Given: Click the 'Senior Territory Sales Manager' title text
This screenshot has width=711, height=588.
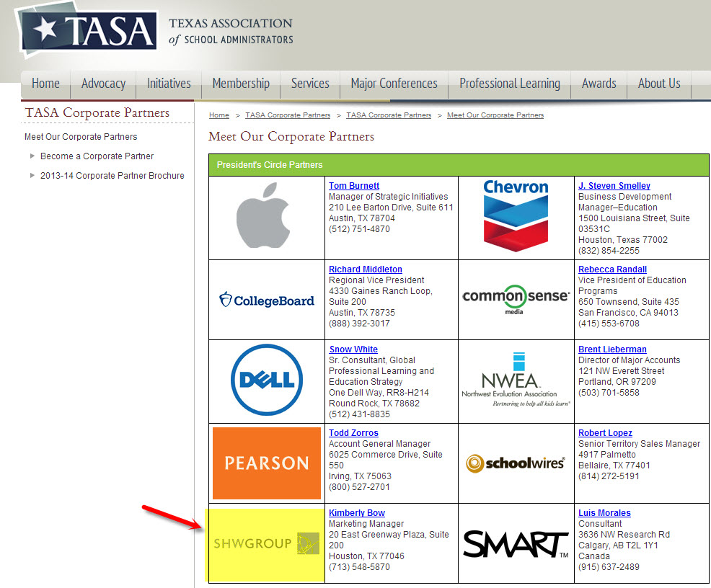Looking at the screenshot, I should pos(640,444).
